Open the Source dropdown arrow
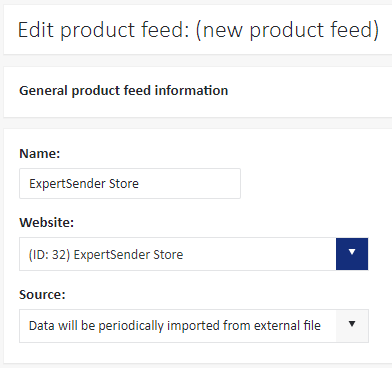Viewport: 392px width, 368px height. (352, 325)
